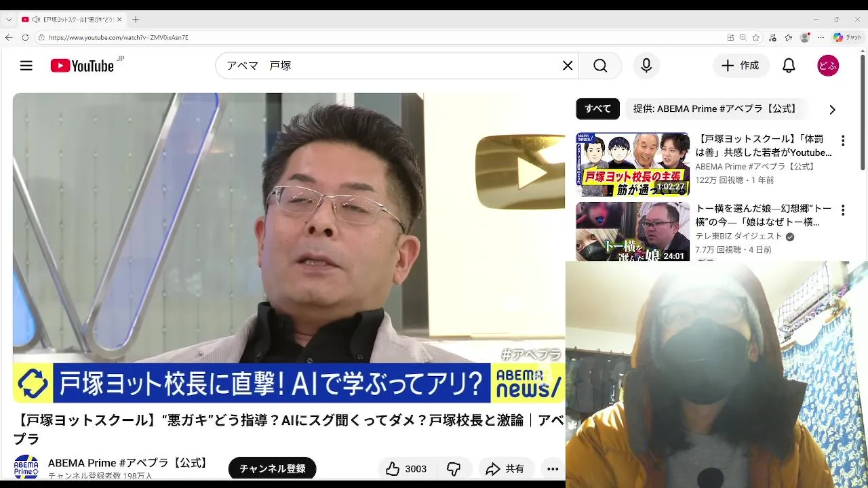This screenshot has height=488, width=868.
Task: Close the YouTube browser tab
Action: click(x=119, y=20)
